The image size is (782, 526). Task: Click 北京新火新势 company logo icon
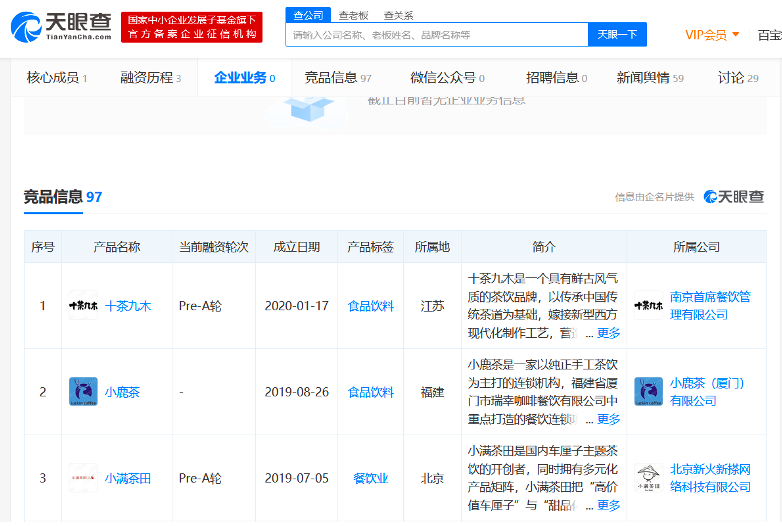tap(648, 478)
